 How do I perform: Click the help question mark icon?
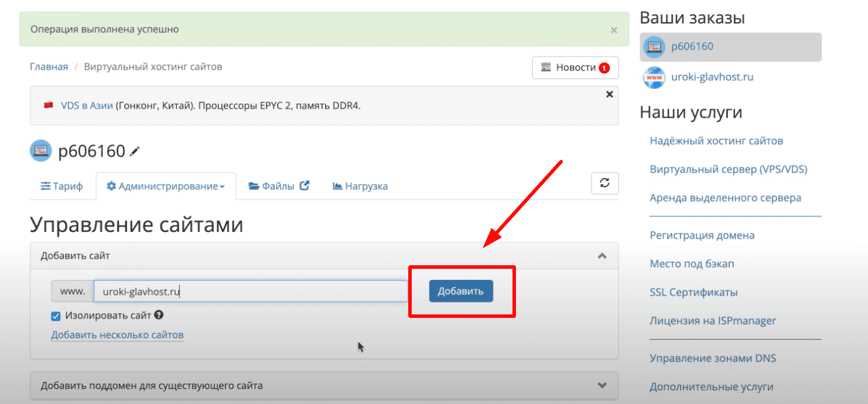(x=159, y=315)
